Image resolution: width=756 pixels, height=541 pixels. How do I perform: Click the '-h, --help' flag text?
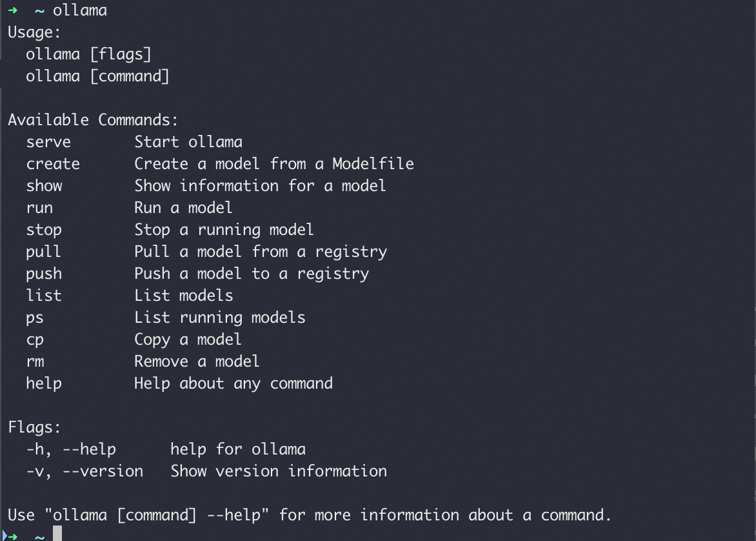click(x=71, y=449)
